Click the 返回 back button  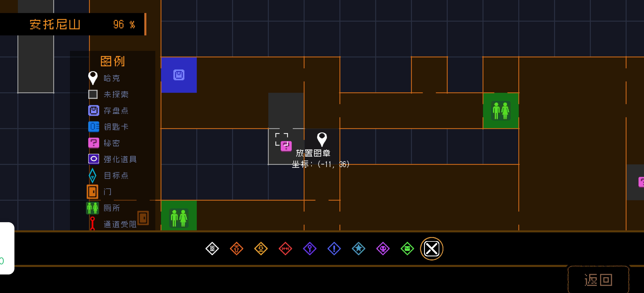598,280
